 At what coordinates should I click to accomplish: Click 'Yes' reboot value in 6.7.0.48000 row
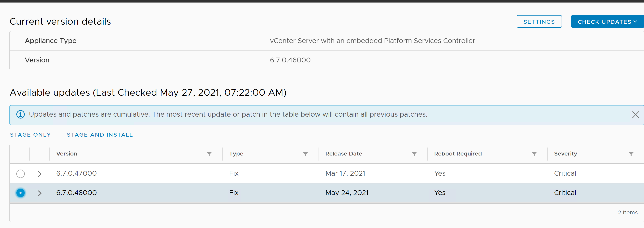pos(440,193)
